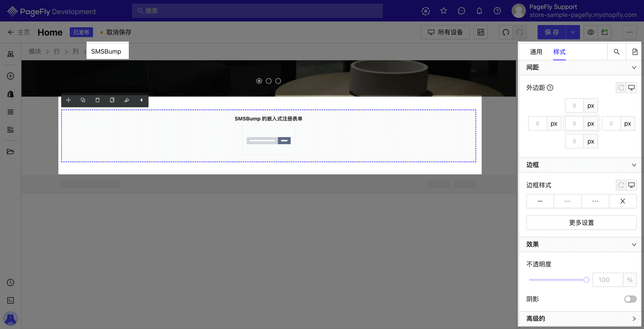Open the 所有设备 device selector
The image size is (644, 329).
445,32
